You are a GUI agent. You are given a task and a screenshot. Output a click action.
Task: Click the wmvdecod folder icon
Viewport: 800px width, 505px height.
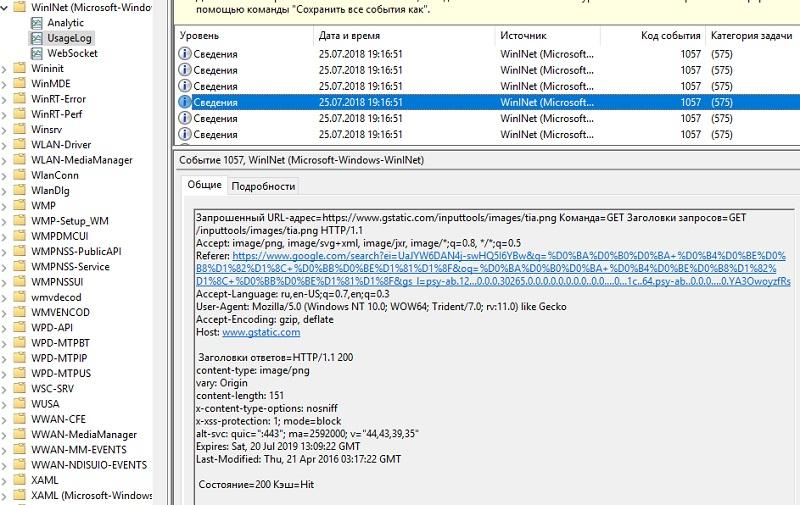[x=19, y=297]
